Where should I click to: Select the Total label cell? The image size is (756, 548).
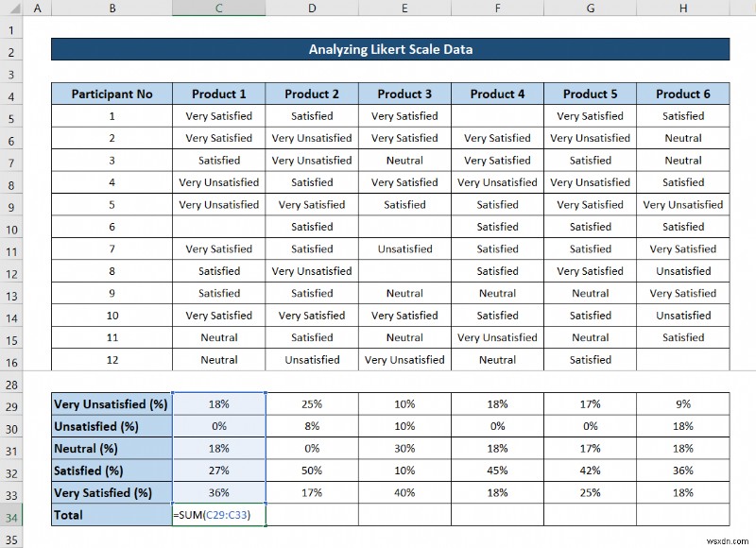click(111, 515)
